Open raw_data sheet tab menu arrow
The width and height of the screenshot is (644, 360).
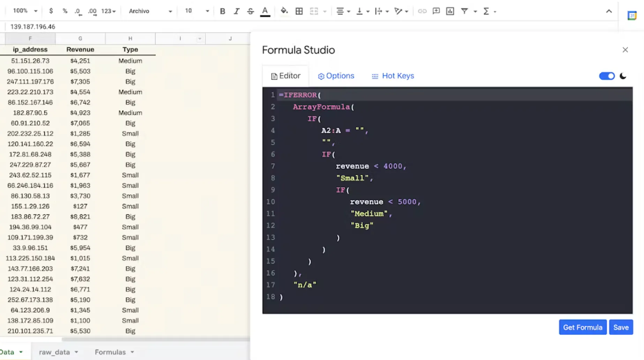pyautogui.click(x=76, y=352)
